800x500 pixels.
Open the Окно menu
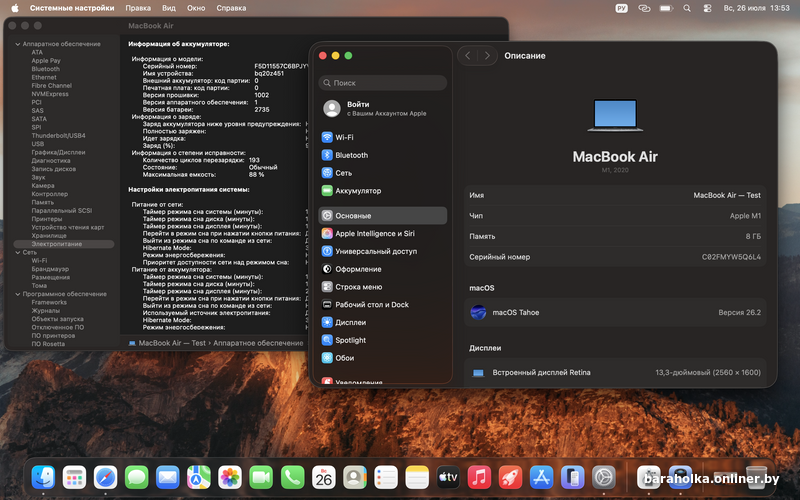(x=196, y=8)
